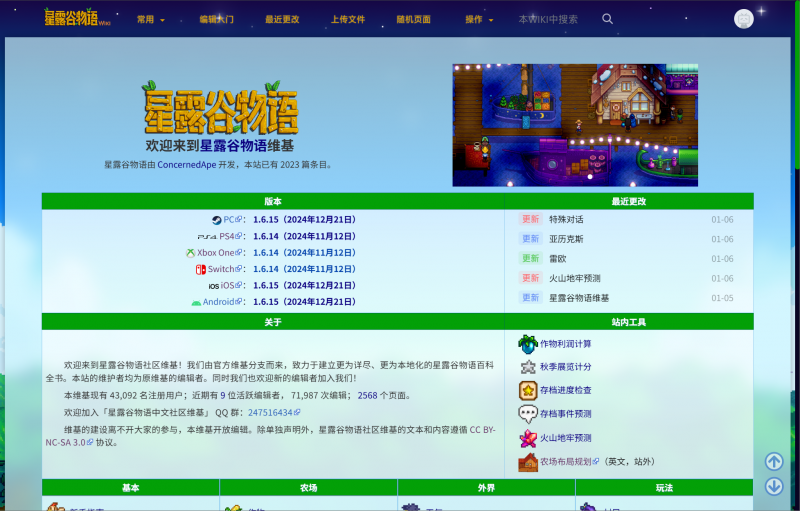Click 更新 tag beside 亚历克斯
Image resolution: width=800 pixels, height=511 pixels.
point(531,239)
